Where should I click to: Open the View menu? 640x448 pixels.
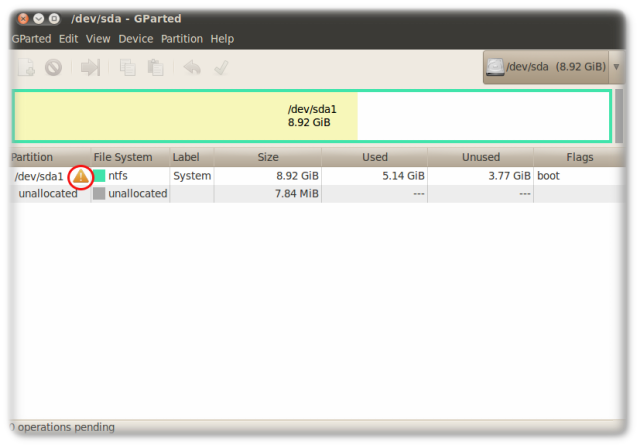tap(98, 39)
